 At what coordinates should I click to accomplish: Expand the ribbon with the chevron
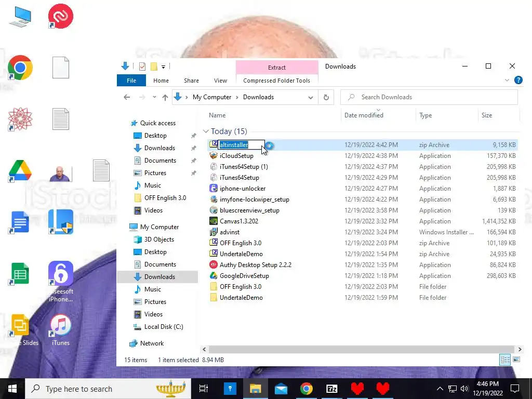coord(507,81)
